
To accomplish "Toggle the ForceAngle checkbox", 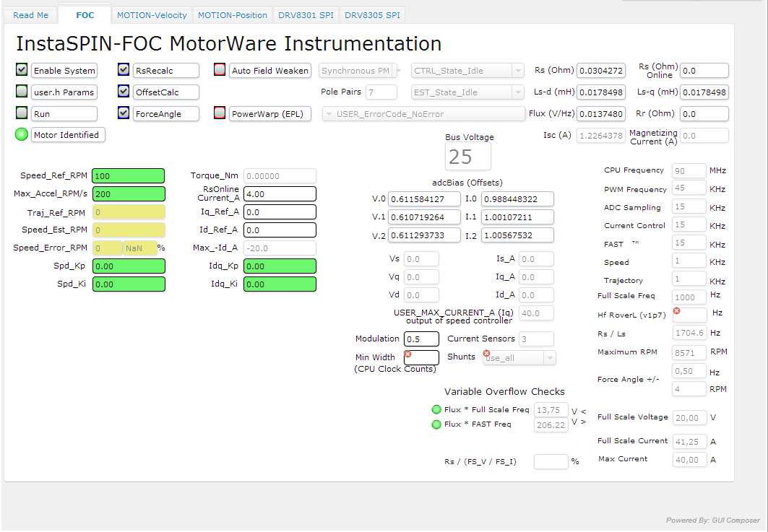I will point(124,113).
